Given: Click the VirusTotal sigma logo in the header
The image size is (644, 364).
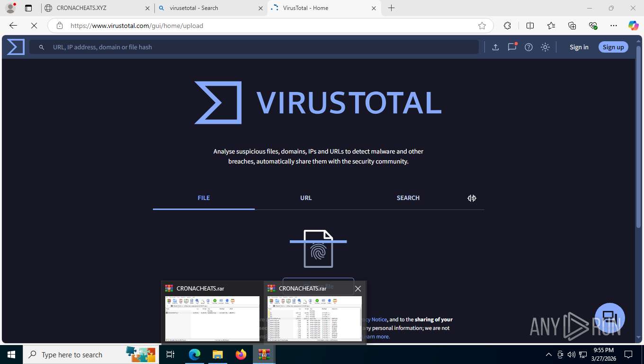Looking at the screenshot, I should pos(16,47).
